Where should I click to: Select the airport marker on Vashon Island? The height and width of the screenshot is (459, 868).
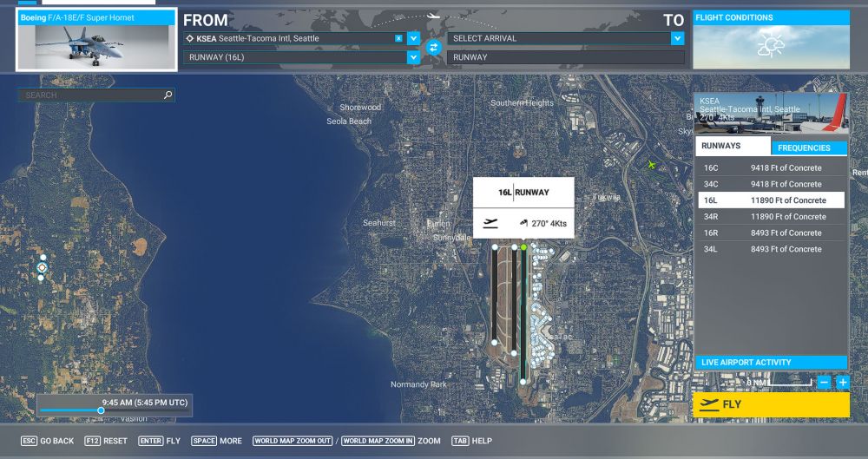(x=42, y=267)
